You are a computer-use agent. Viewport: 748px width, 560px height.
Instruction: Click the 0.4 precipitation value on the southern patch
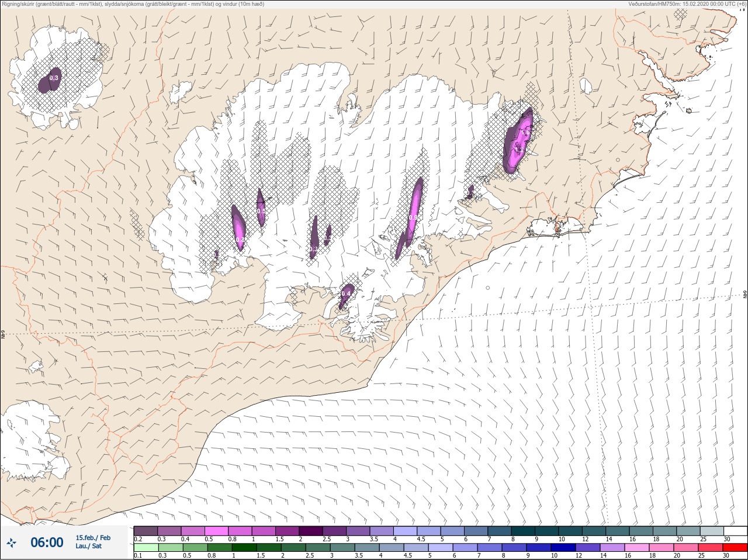(346, 293)
